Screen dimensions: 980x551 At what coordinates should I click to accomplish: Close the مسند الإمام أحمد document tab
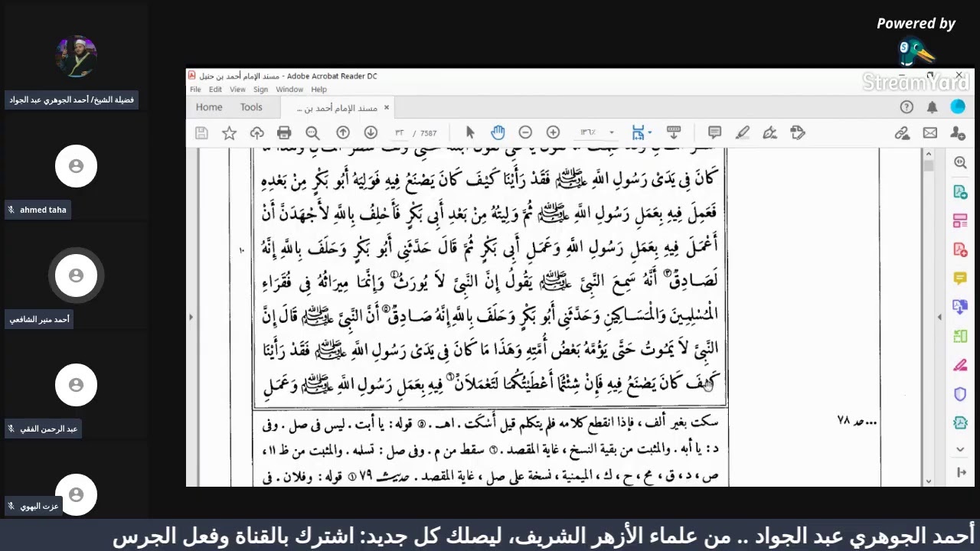(387, 108)
